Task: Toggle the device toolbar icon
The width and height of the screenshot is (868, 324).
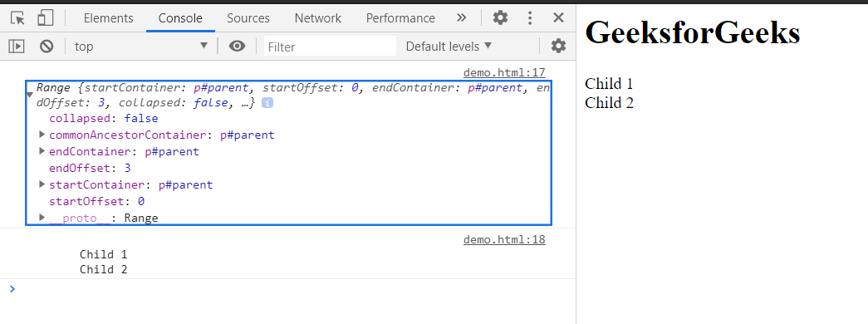Action: (x=46, y=18)
